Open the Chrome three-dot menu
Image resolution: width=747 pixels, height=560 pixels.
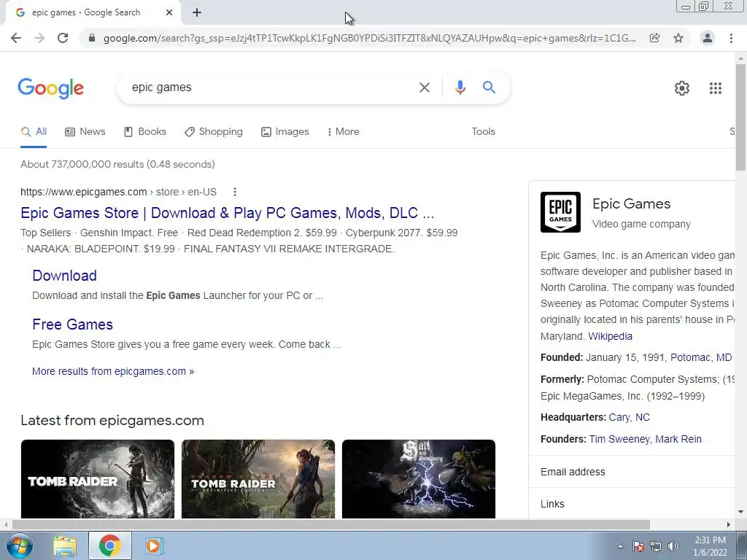point(731,38)
